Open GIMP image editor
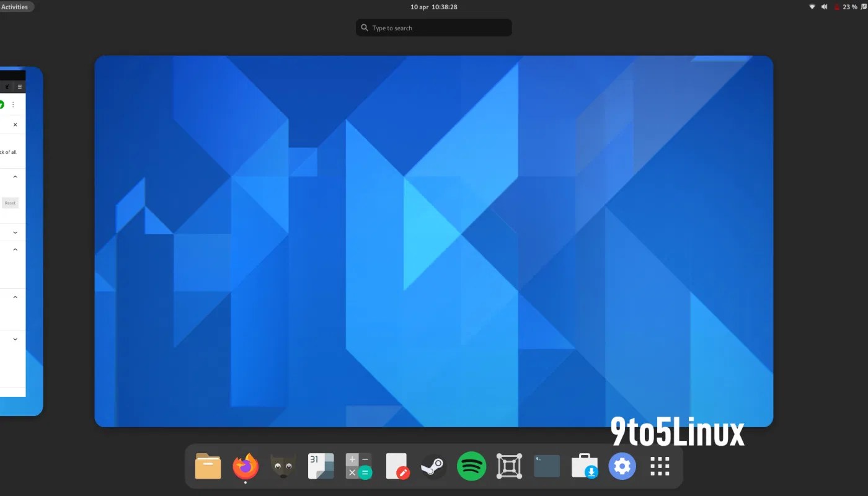868x496 pixels. 283,466
